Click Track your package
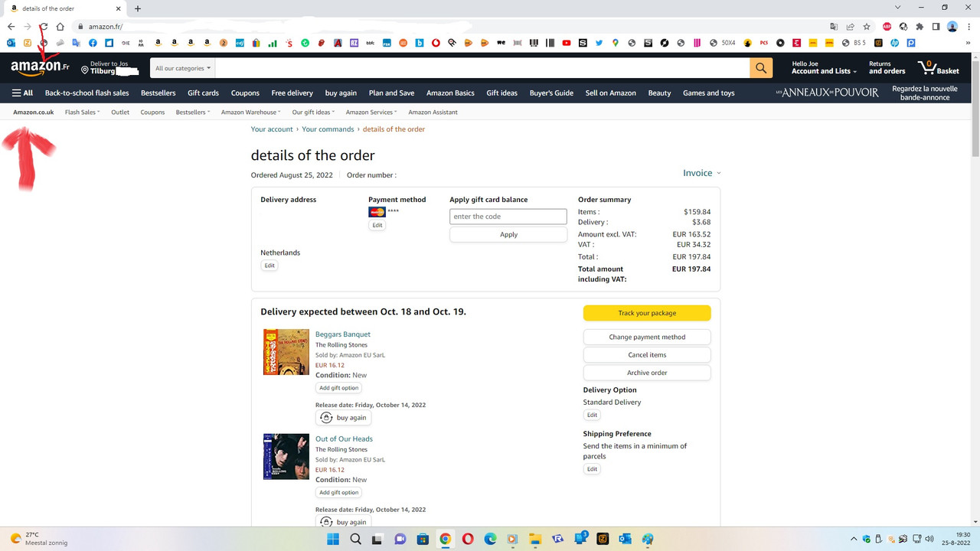The image size is (980, 551). [647, 313]
